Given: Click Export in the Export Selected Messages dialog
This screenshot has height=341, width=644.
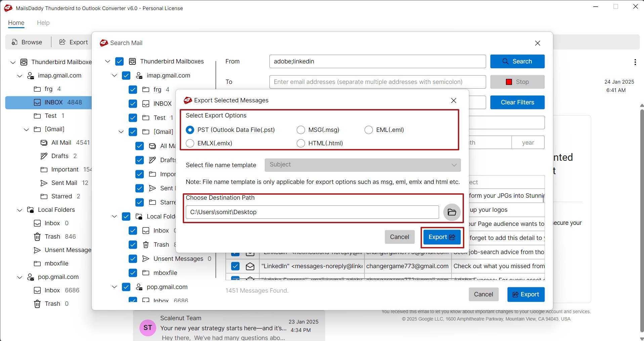Looking at the screenshot, I should tap(441, 237).
